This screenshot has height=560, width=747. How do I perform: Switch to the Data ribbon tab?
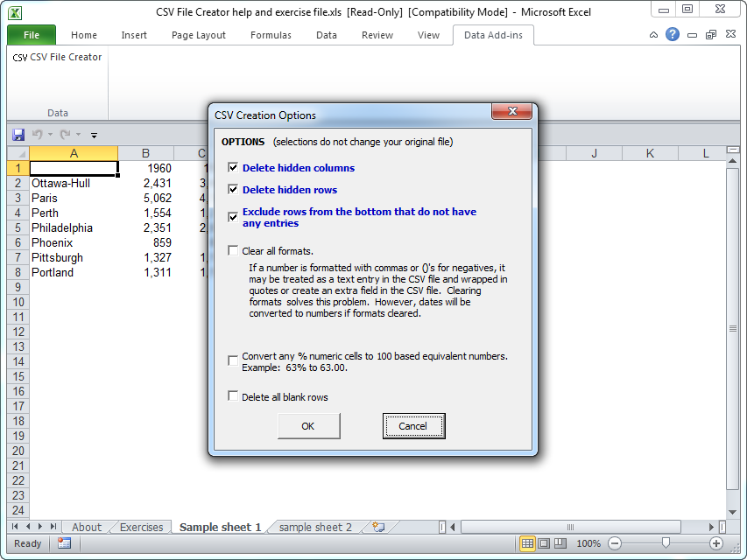coord(327,35)
